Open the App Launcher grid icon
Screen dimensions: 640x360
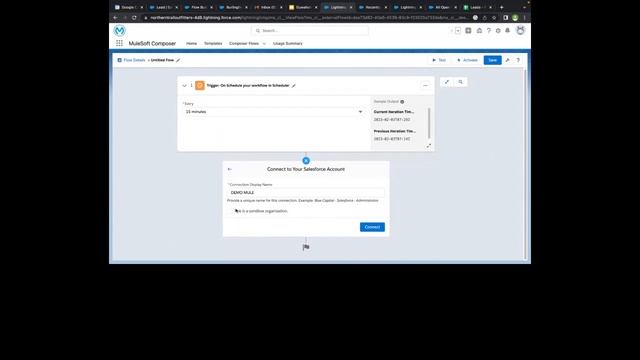119,43
